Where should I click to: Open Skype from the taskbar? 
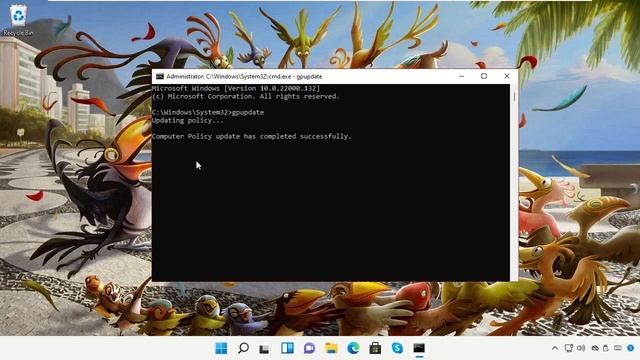click(397, 348)
